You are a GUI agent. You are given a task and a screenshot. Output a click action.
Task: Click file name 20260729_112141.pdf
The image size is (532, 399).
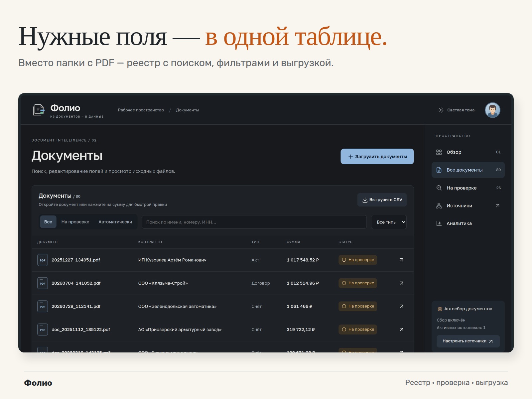pos(76,307)
